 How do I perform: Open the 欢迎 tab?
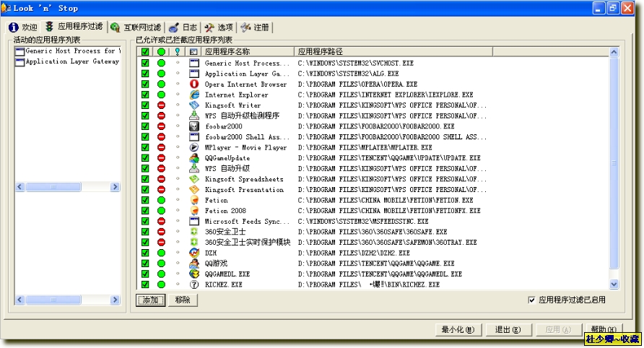[x=23, y=27]
